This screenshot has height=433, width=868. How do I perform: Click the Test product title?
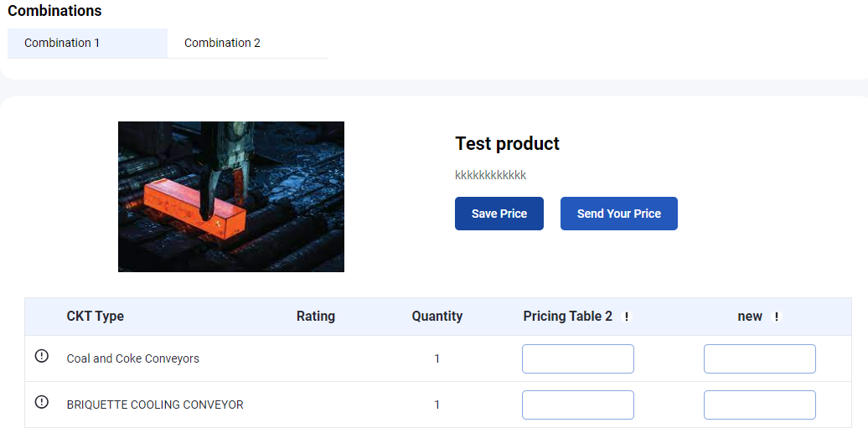tap(507, 144)
